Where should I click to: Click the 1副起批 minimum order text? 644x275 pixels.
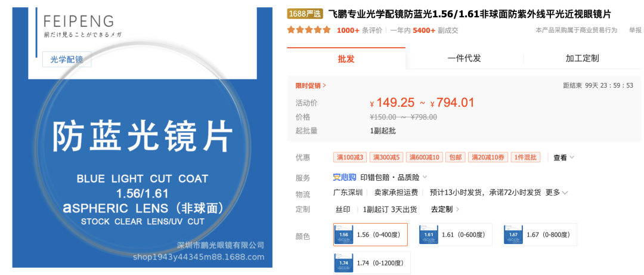pyautogui.click(x=383, y=131)
